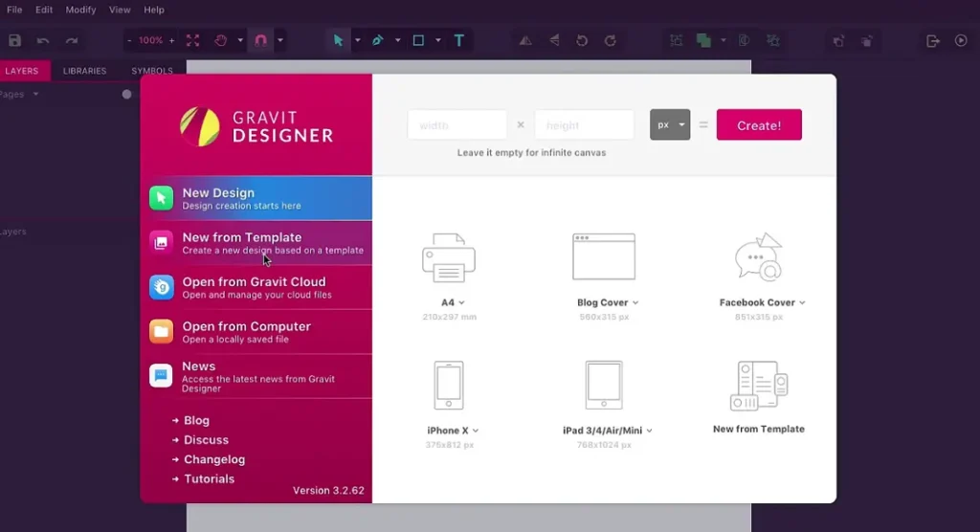Viewport: 980px width, 532px height.
Task: Click the width input field
Action: coord(457,125)
